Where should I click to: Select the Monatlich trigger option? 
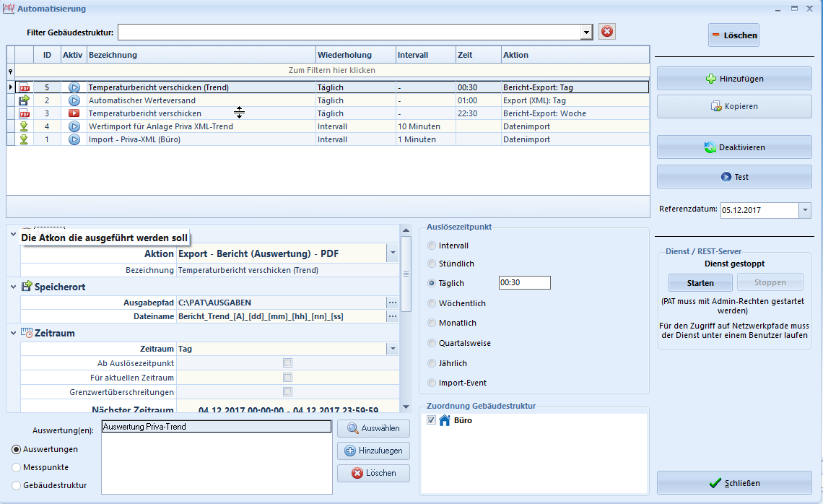[x=432, y=323]
